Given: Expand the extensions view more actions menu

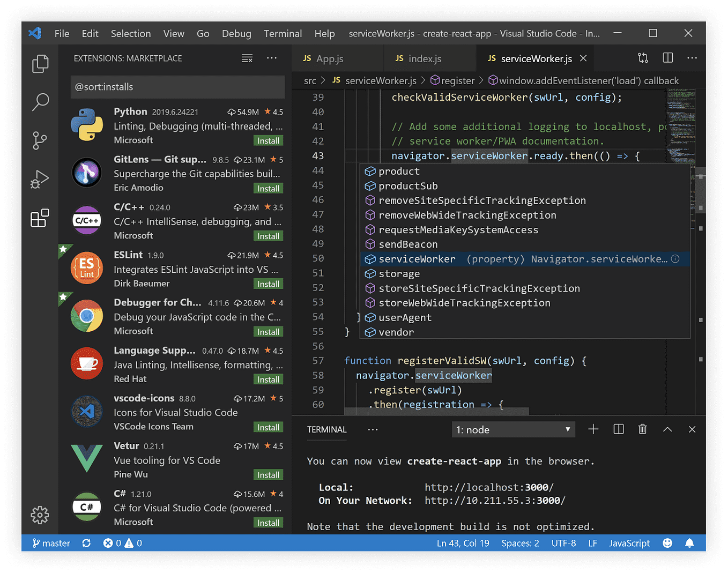Looking at the screenshot, I should coord(272,58).
